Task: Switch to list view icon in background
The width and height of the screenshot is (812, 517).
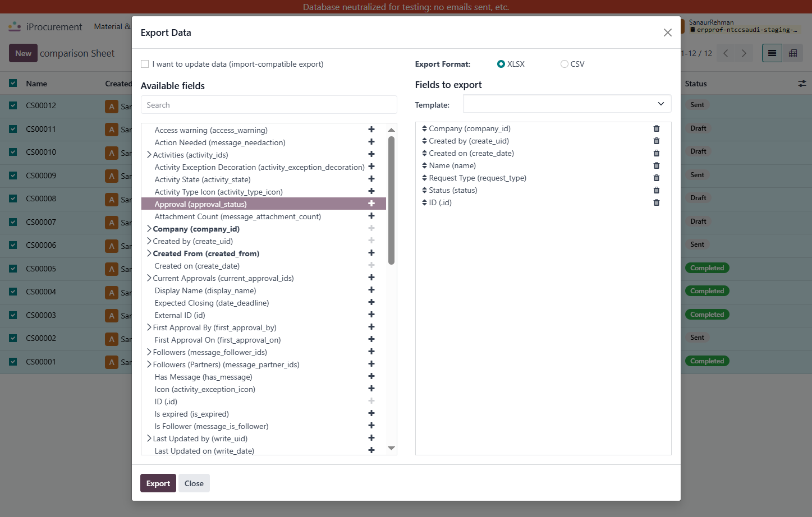Action: click(772, 53)
